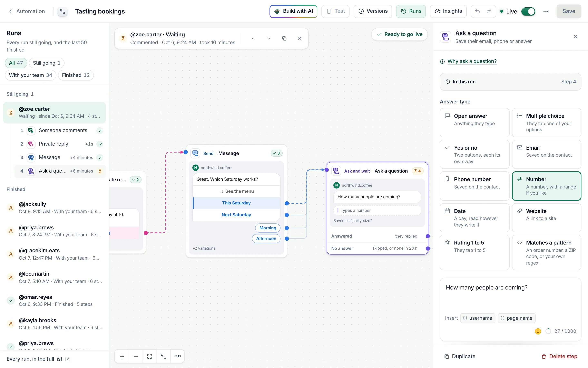Choose the Email answer type
Image resolution: width=588 pixels, height=368 pixels.
(546, 154)
